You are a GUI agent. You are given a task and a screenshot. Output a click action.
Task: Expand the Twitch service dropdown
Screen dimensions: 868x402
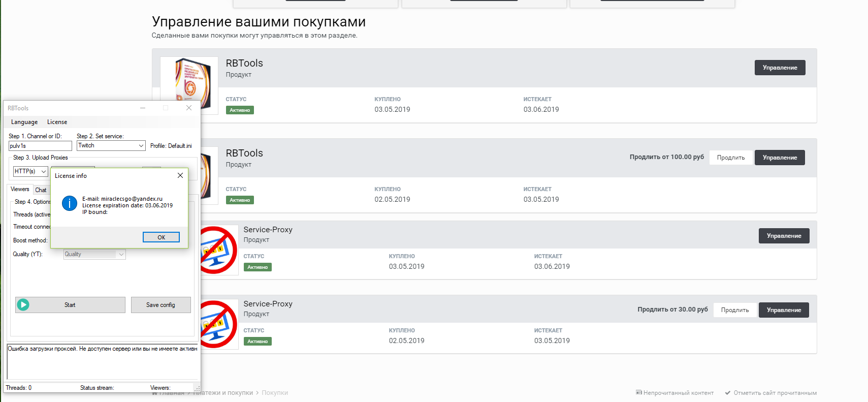click(x=141, y=146)
